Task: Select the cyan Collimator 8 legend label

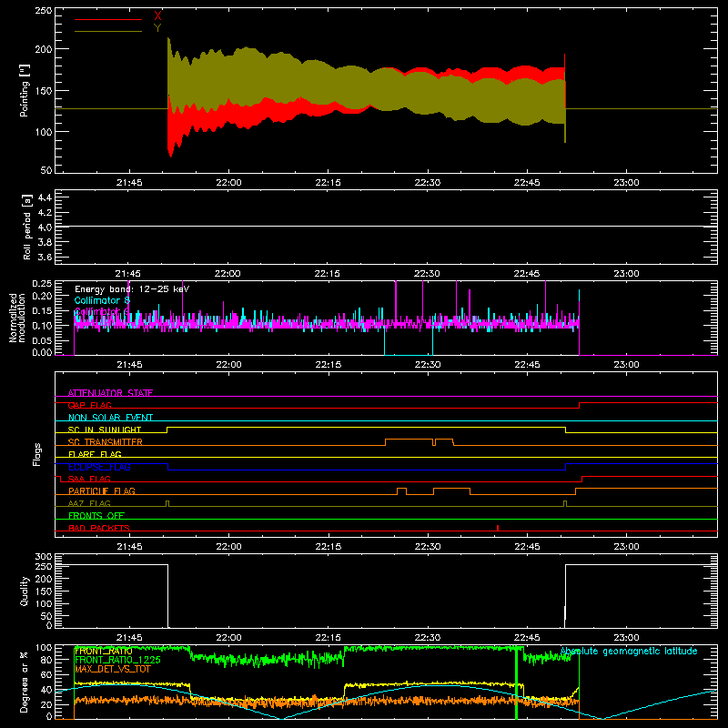Action: coord(102,300)
